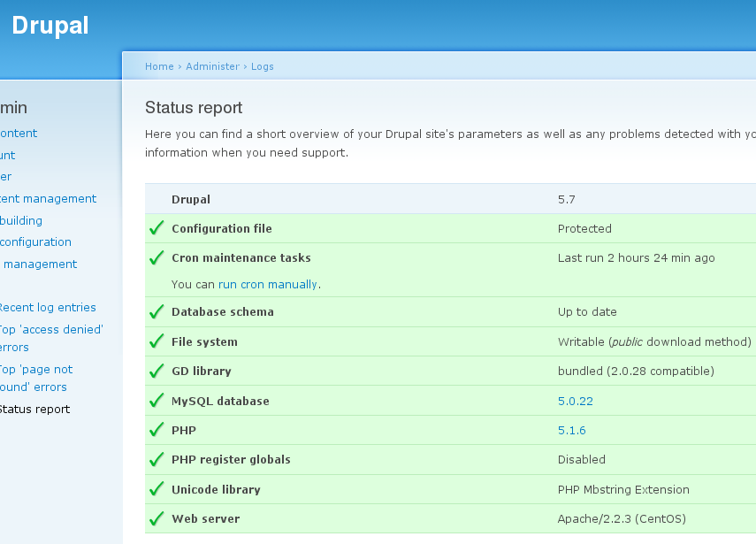Click the MySQL database green checkmark
The width and height of the screenshot is (756, 544).
pyautogui.click(x=157, y=401)
